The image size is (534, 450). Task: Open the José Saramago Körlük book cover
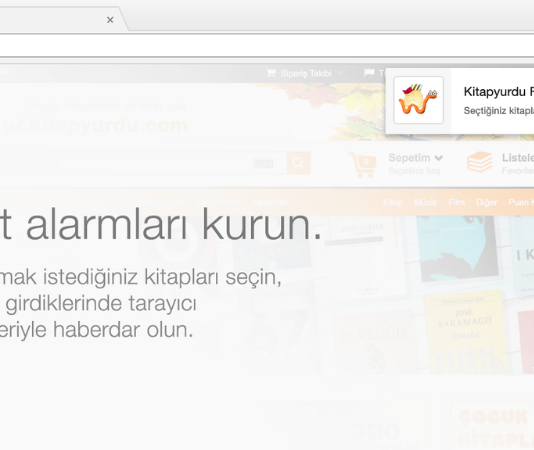[x=464, y=332]
